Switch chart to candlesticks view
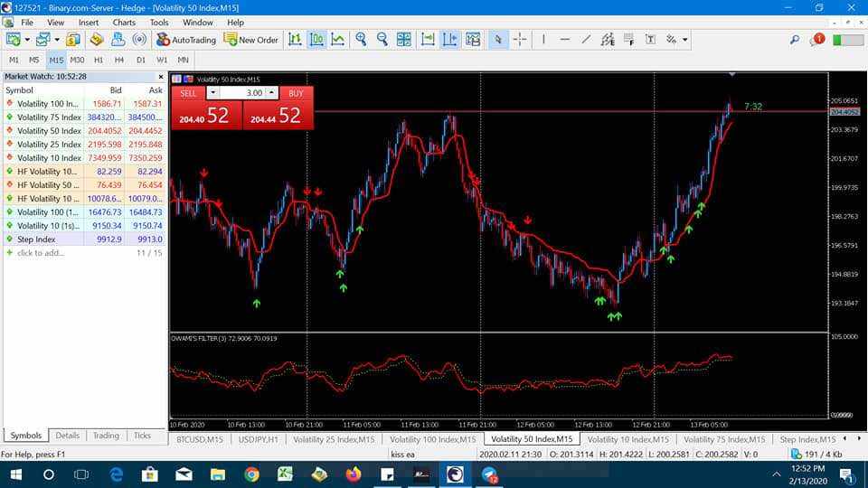868x488 pixels. [316, 40]
